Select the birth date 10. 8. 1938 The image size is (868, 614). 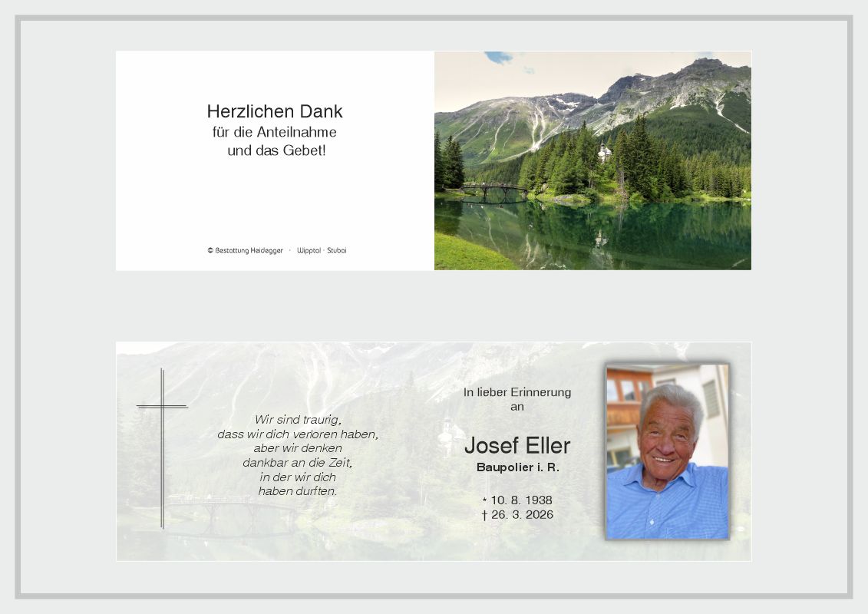click(522, 500)
